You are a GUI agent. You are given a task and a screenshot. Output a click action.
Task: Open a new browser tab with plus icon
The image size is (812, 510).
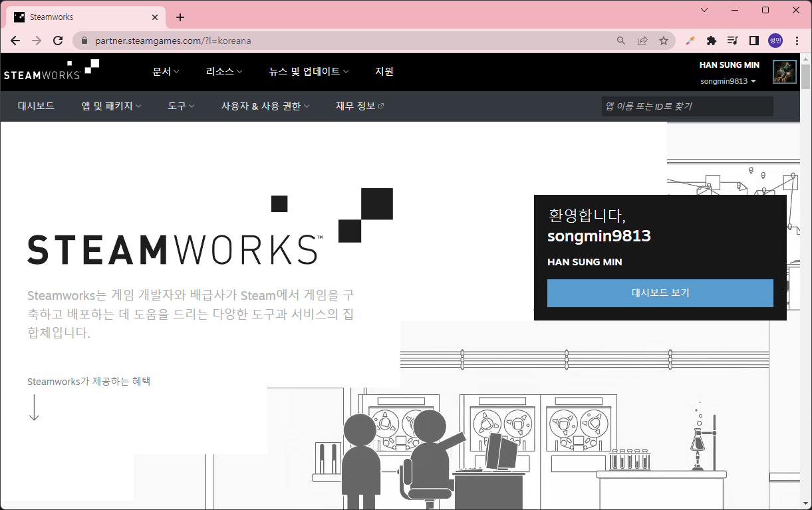pyautogui.click(x=180, y=17)
